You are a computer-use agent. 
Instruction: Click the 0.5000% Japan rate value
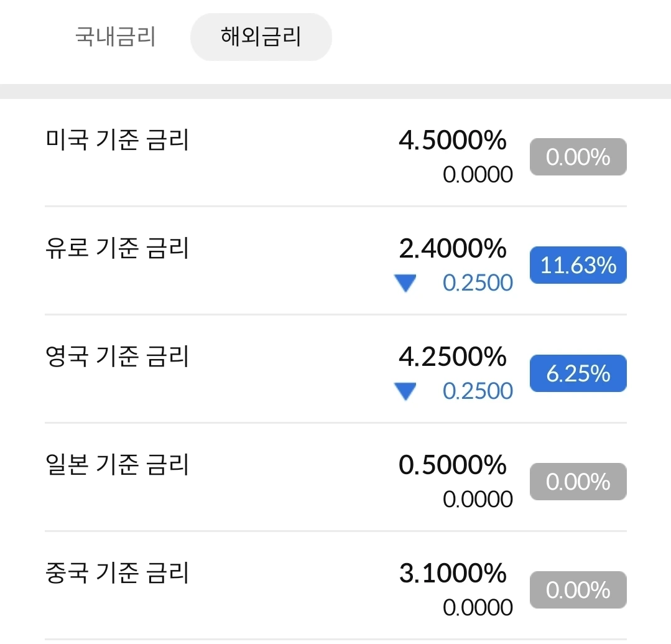click(x=452, y=465)
